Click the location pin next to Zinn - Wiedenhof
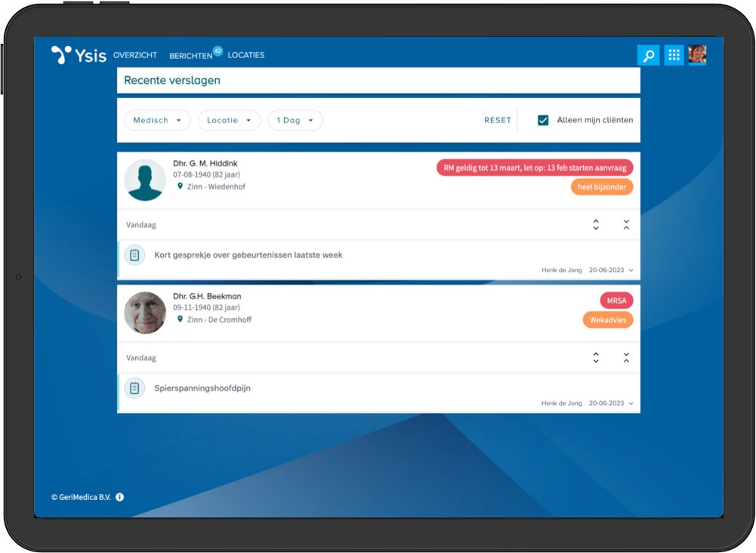Viewport: 756px width, 553px height. tap(181, 187)
